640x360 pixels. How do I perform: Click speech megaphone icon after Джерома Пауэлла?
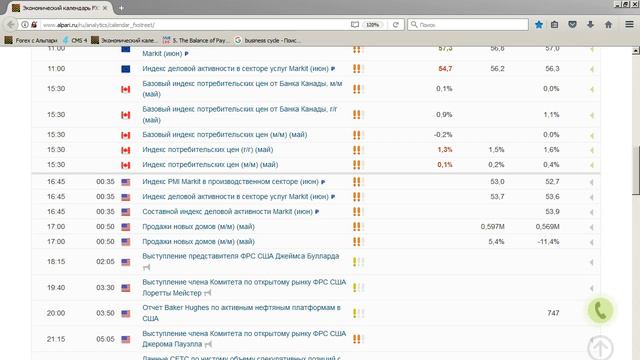[208, 344]
